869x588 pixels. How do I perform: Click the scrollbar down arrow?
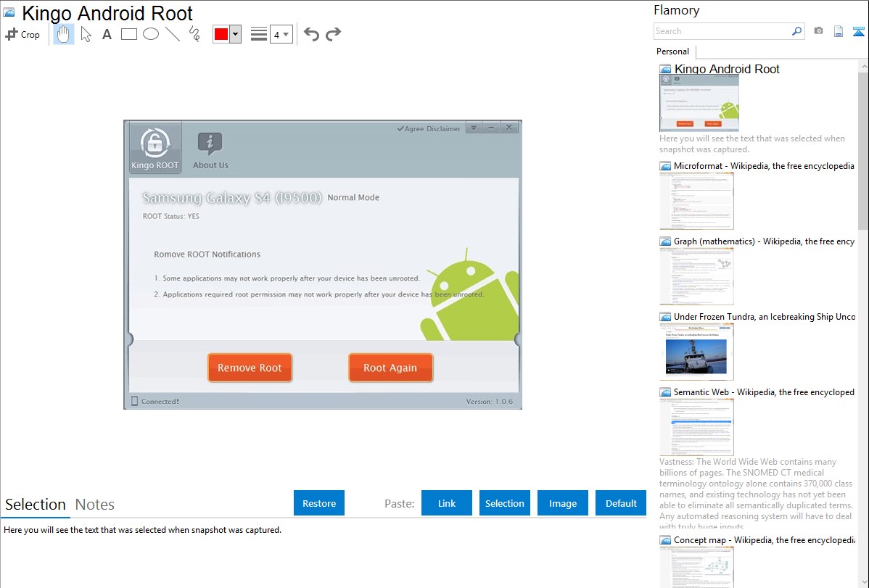click(x=863, y=582)
